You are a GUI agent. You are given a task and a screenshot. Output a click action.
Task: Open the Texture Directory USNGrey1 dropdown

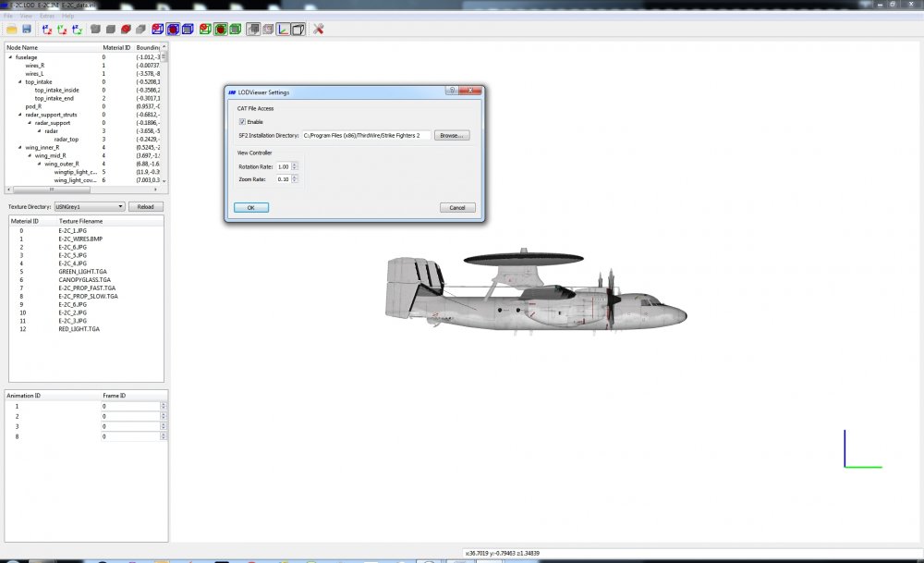click(x=89, y=206)
